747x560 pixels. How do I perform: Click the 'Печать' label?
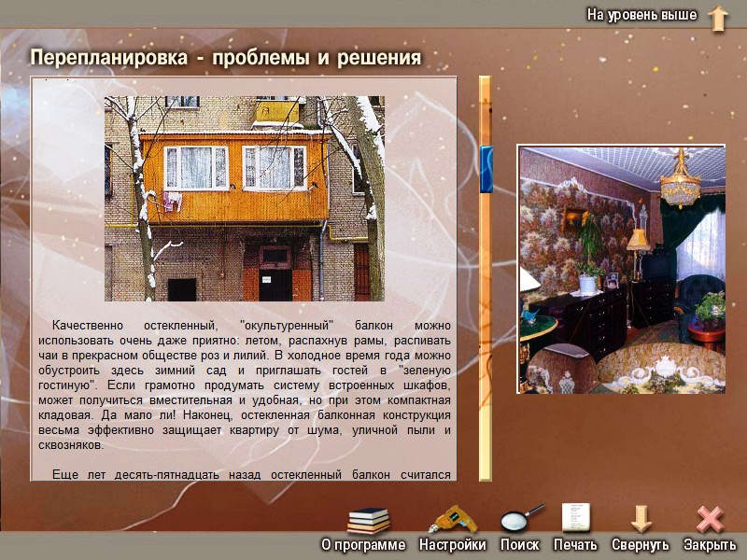tap(575, 544)
